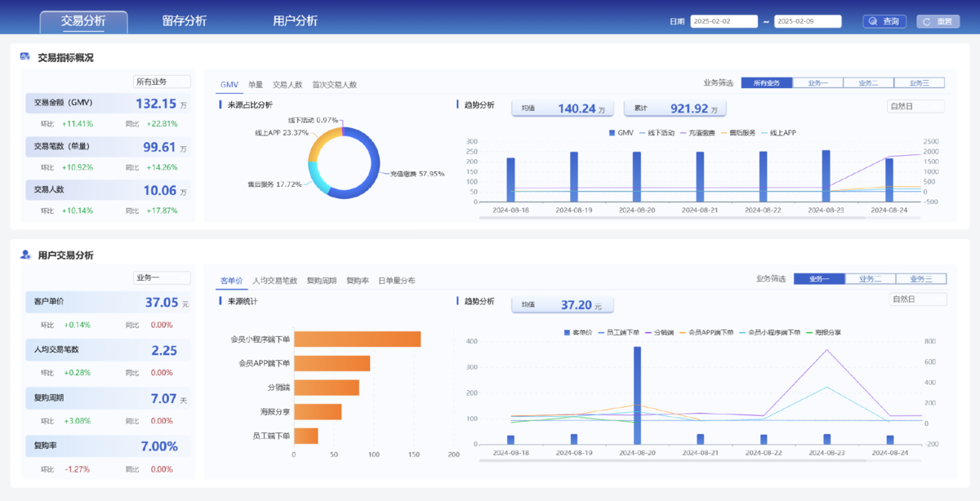This screenshot has height=501, width=980.
Task: Toggle the 会员小程序端下单 series in the bottom legend
Action: point(768,332)
